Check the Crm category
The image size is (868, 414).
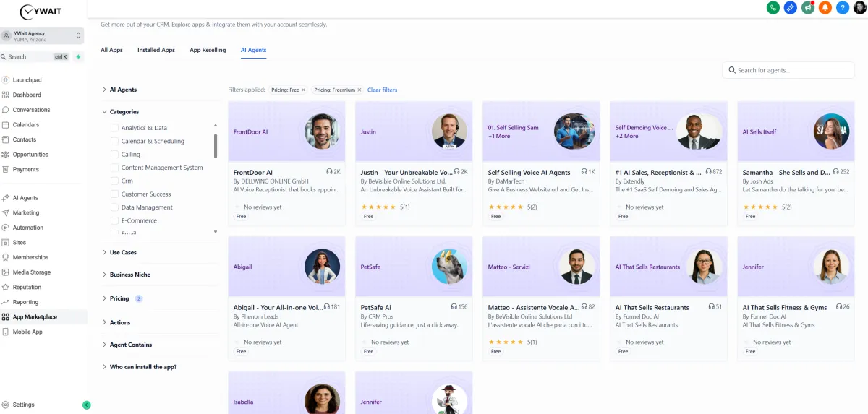[x=114, y=181]
